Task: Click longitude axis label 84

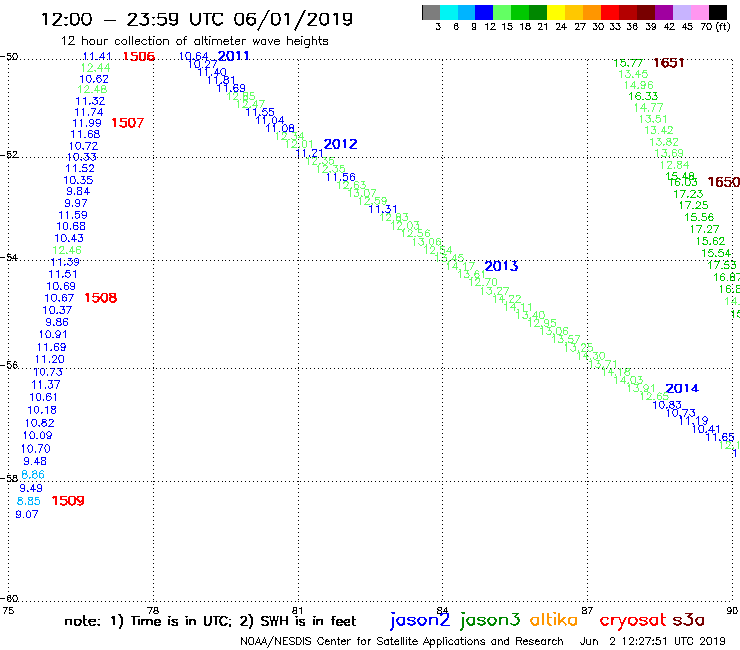Action: point(442,610)
